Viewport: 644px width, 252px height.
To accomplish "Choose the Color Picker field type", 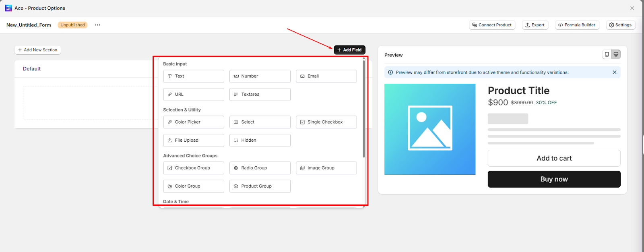I will click(194, 122).
